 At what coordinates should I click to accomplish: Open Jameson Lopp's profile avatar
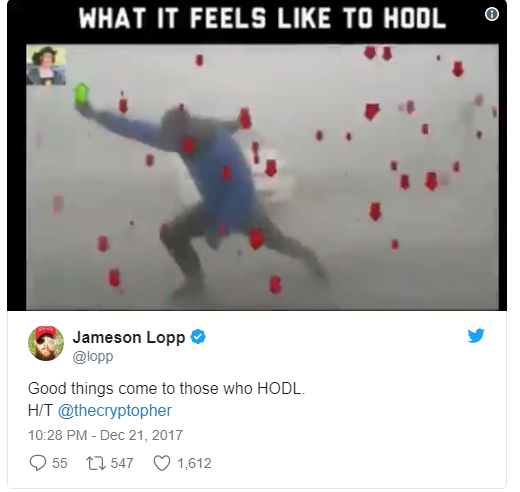tap(46, 343)
